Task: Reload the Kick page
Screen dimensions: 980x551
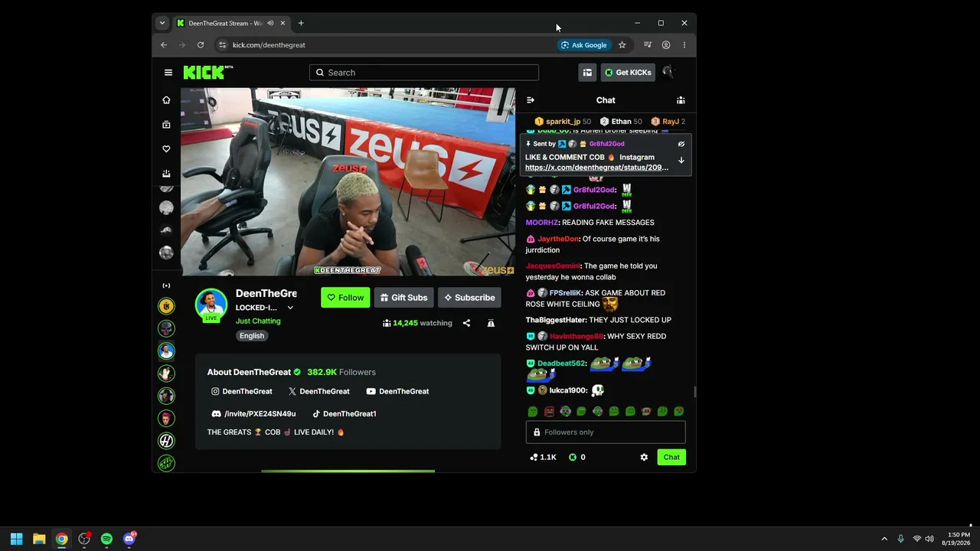Action: [x=201, y=45]
